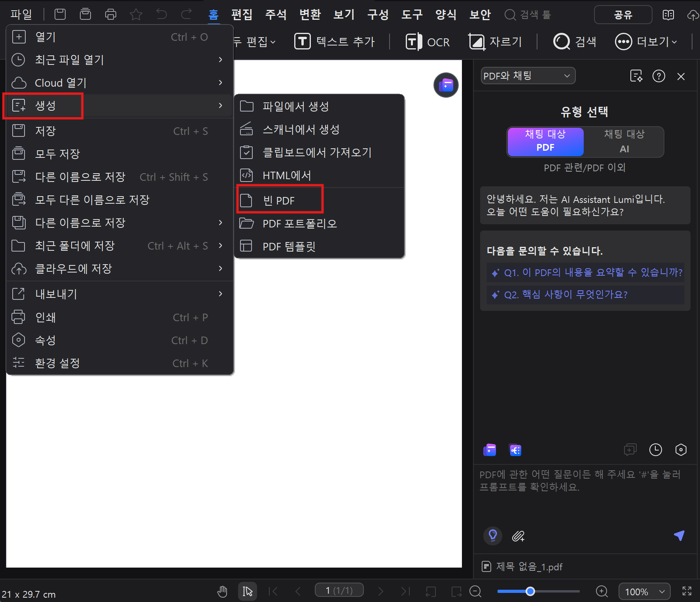Open the AI panel help question icon

659,76
